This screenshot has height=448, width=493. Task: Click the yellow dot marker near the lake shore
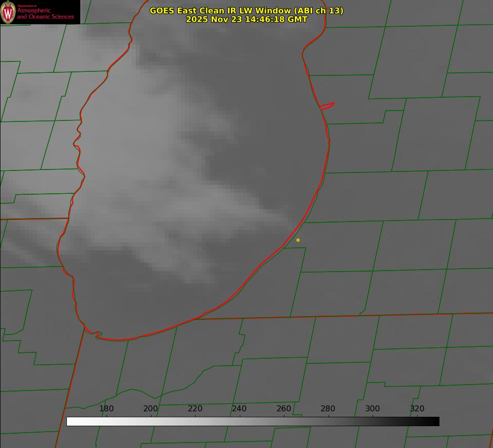[298, 240]
